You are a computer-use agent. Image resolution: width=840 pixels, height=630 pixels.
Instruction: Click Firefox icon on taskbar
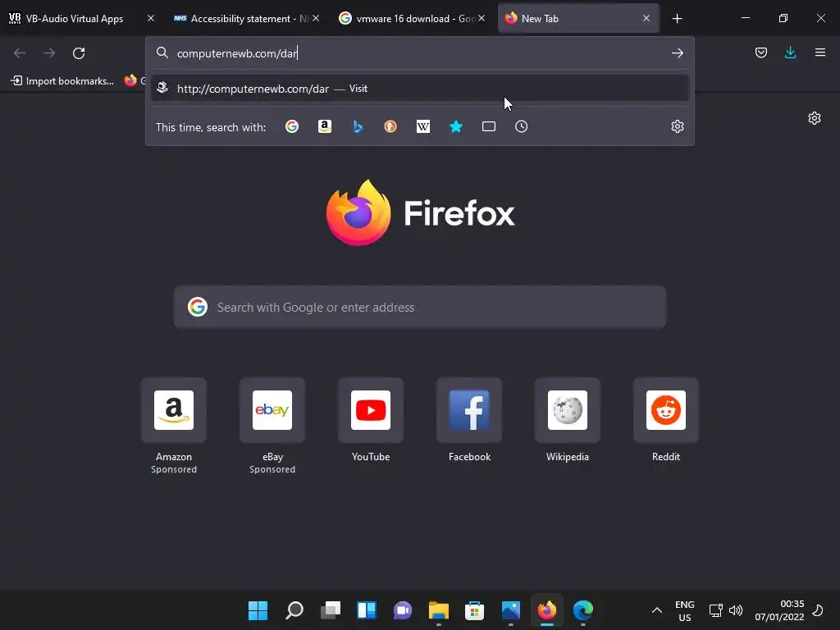(546, 610)
